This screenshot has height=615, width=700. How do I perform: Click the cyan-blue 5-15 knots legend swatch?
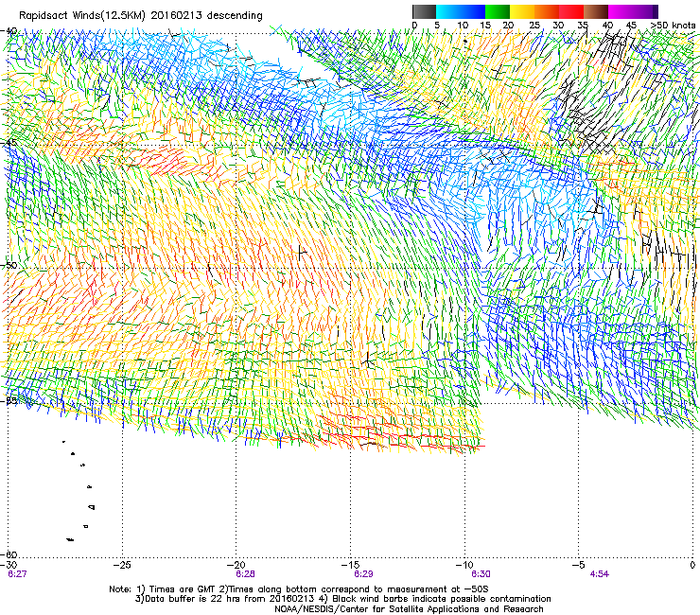461,11
